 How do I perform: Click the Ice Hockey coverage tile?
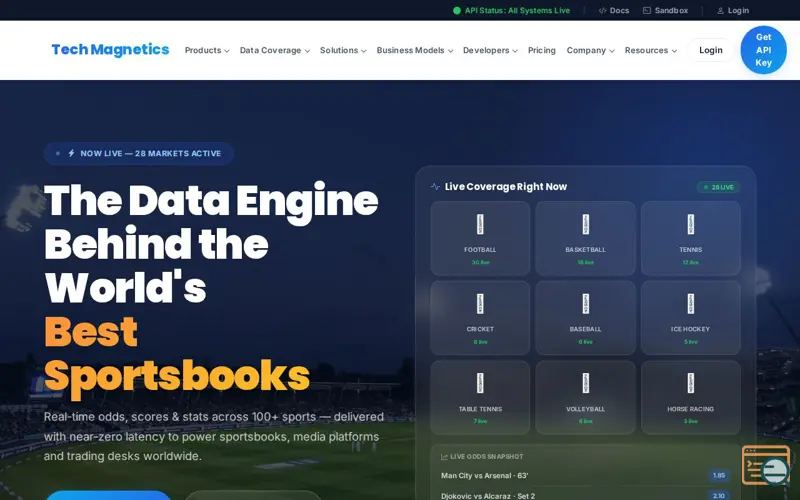(690, 318)
